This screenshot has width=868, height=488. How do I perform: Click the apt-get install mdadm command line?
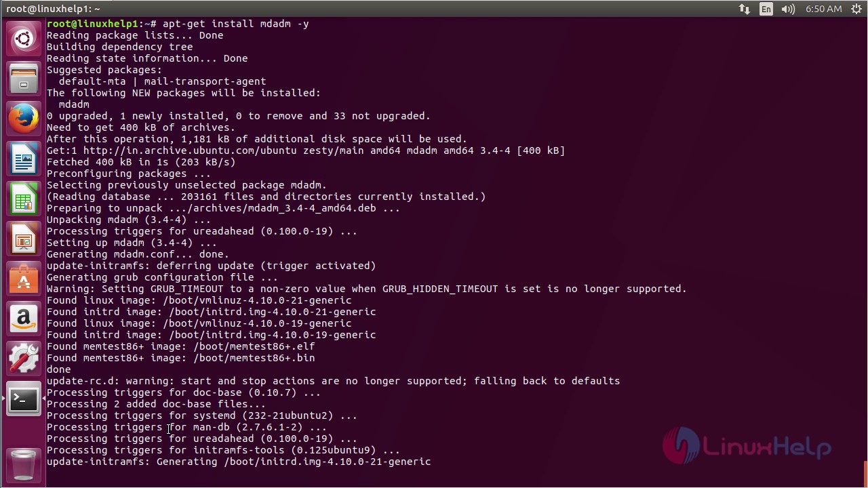235,24
